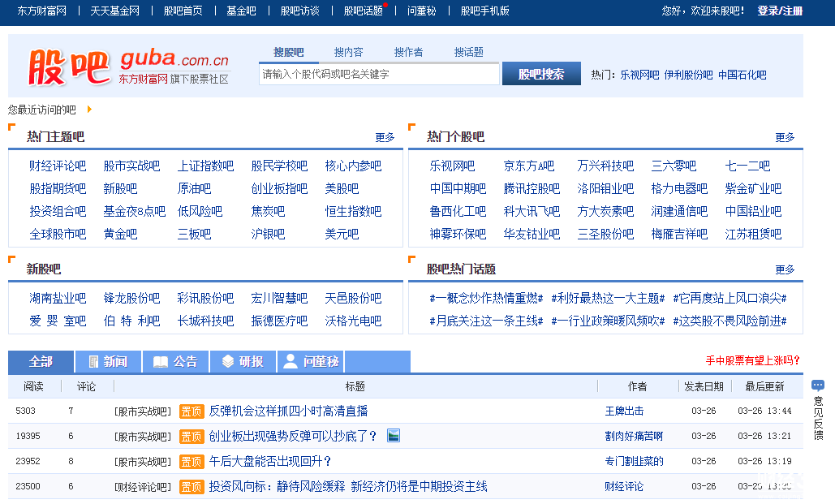Open topic #一概念炒作热情重燃#

(x=486, y=298)
